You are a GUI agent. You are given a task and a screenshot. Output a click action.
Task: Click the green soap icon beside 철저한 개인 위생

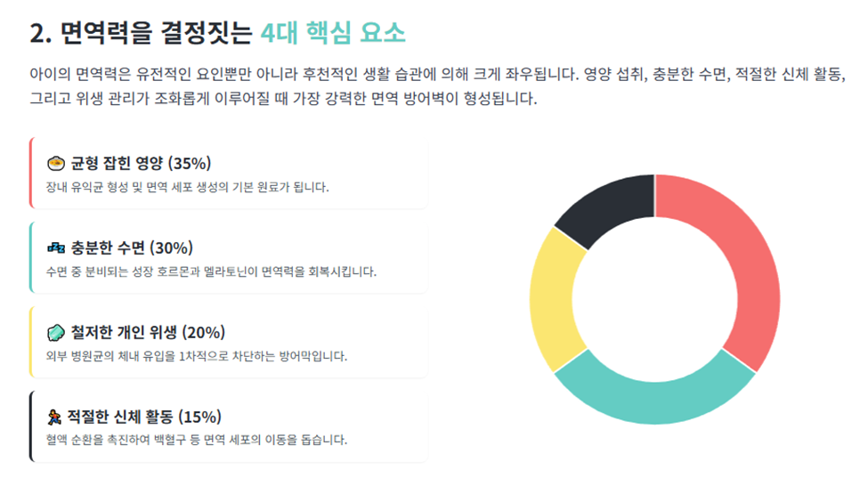[x=56, y=333]
